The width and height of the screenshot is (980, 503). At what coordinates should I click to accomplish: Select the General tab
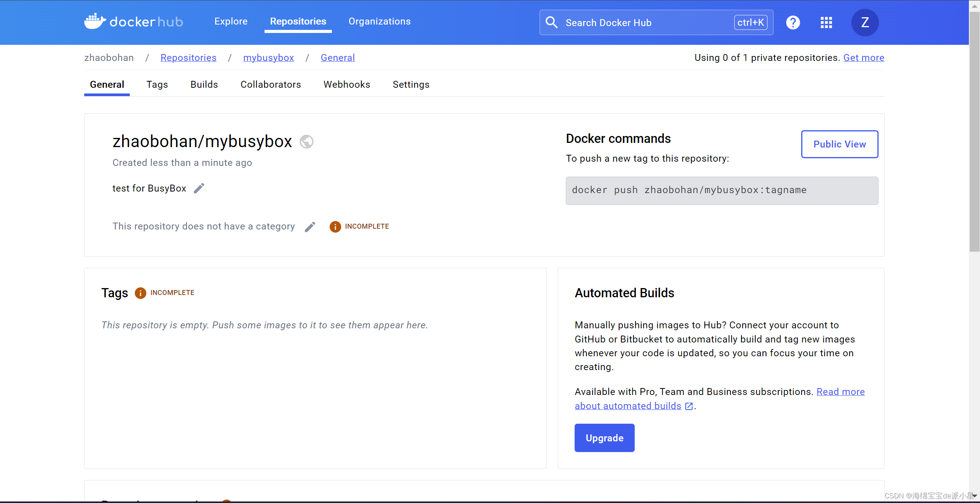107,85
